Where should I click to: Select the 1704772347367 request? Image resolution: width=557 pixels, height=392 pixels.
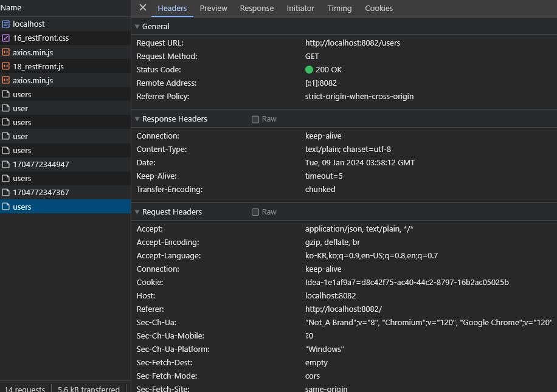pyautogui.click(x=65, y=193)
